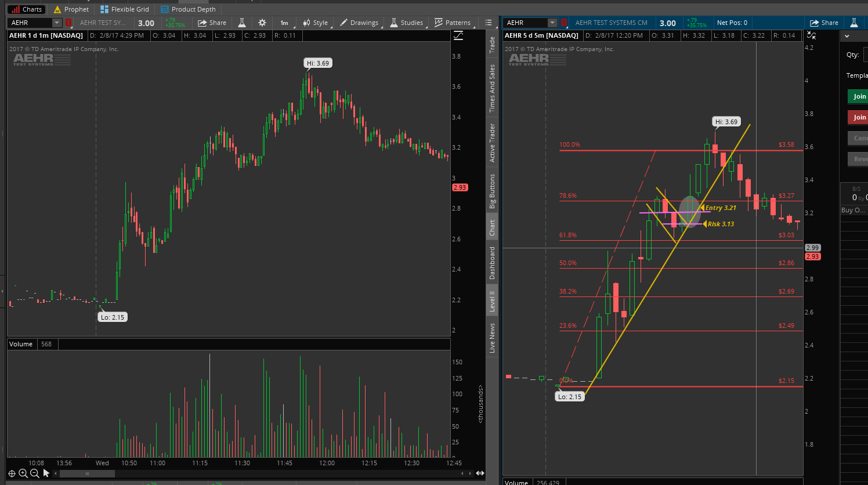Open the right chart's flask icon beside Share
Image resolution: width=868 pixels, height=485 pixels.
click(854, 23)
